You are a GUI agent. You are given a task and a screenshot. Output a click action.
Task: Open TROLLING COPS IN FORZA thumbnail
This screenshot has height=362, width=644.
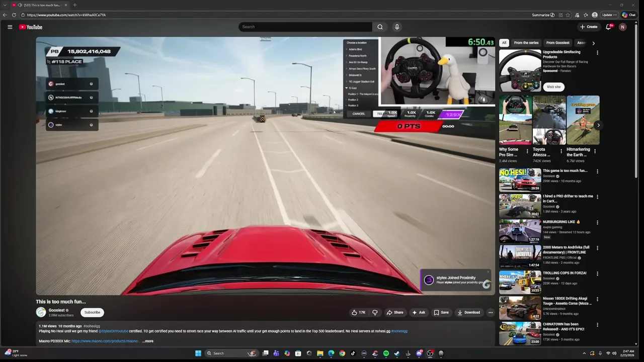click(520, 282)
